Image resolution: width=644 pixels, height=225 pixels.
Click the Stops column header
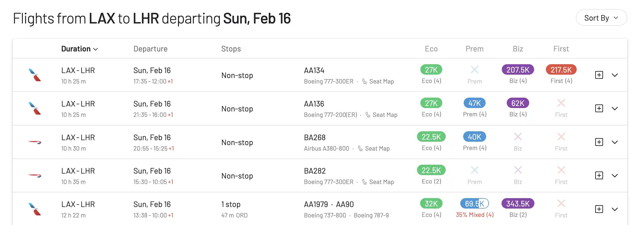point(231,49)
